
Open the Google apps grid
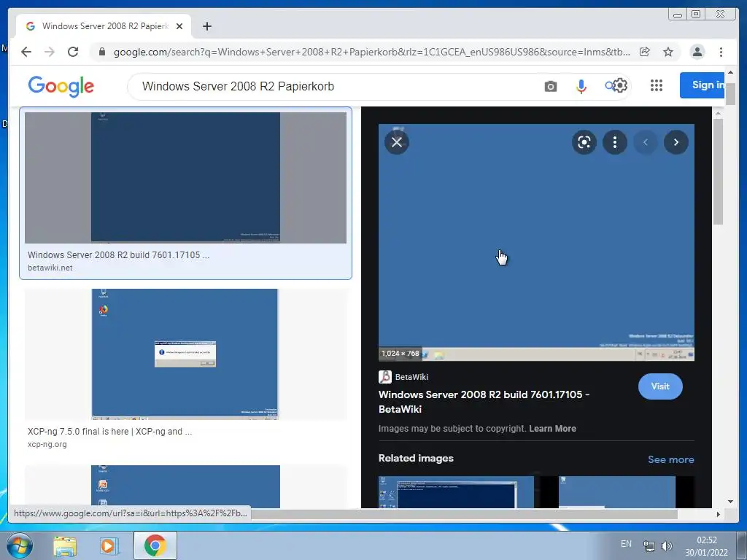coord(657,85)
